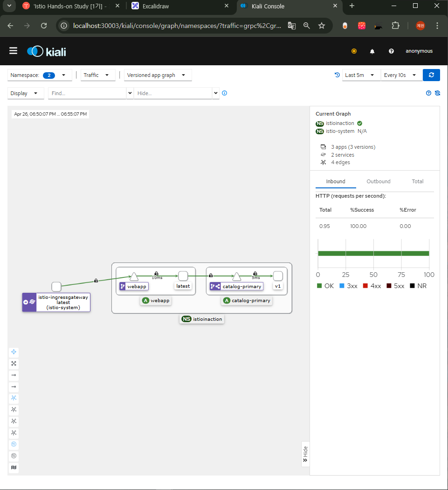Show find/hide help info icon
Image resolution: width=448 pixels, height=490 pixels.
click(224, 93)
